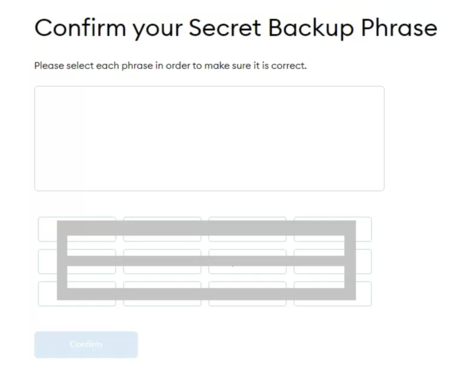Click the disabled Confirm button
Image resolution: width=450 pixels, height=366 pixels.
(x=86, y=344)
